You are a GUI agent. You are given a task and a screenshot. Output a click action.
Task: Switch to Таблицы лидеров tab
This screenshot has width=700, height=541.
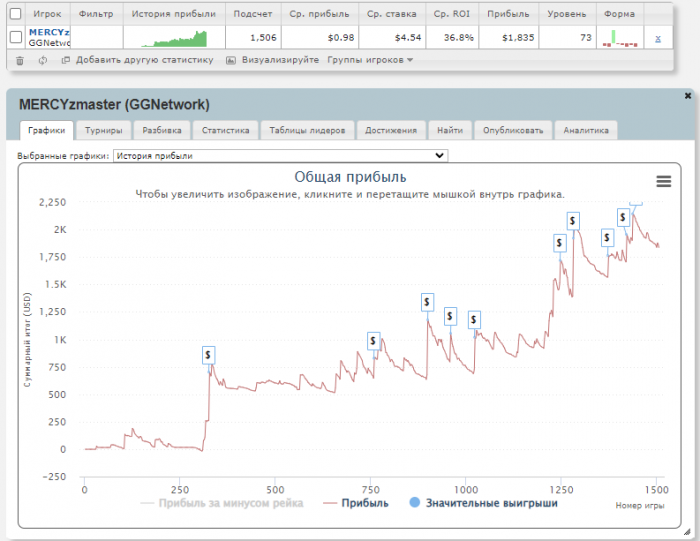tap(307, 130)
